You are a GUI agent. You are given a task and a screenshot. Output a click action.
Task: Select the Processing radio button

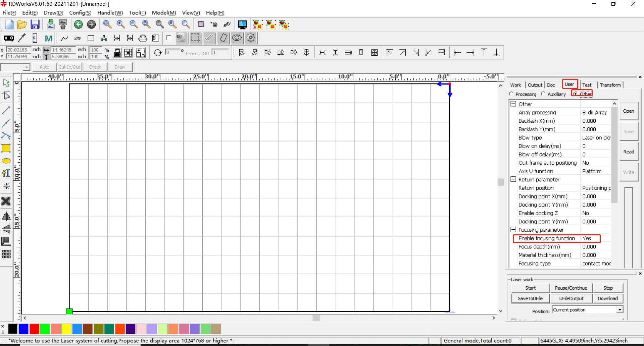(511, 94)
